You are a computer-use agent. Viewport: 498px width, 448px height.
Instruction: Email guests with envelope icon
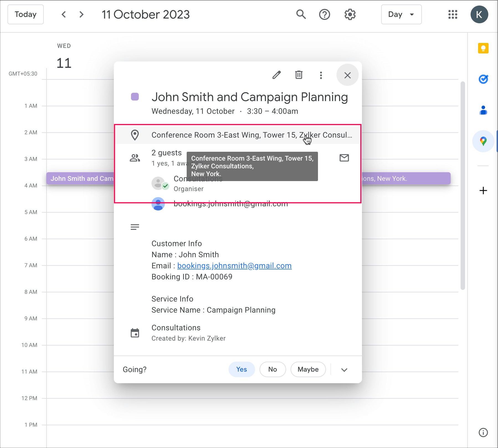[344, 158]
